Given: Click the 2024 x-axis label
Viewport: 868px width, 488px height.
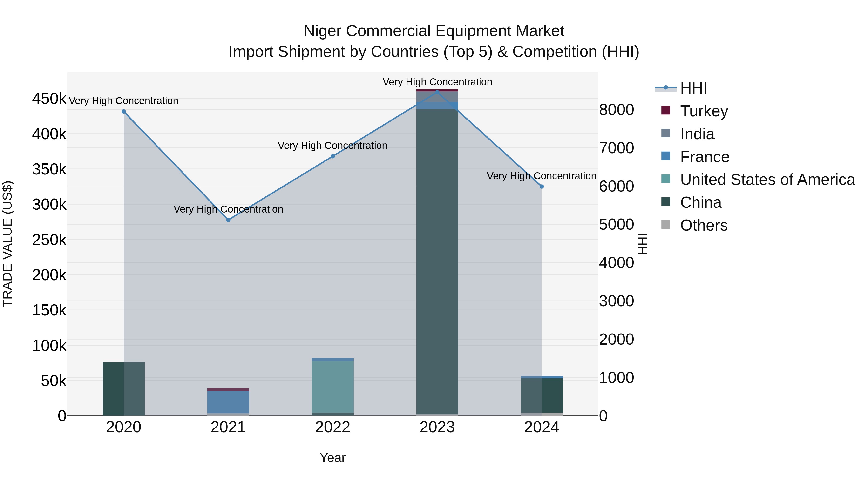Looking at the screenshot, I should pos(542,427).
